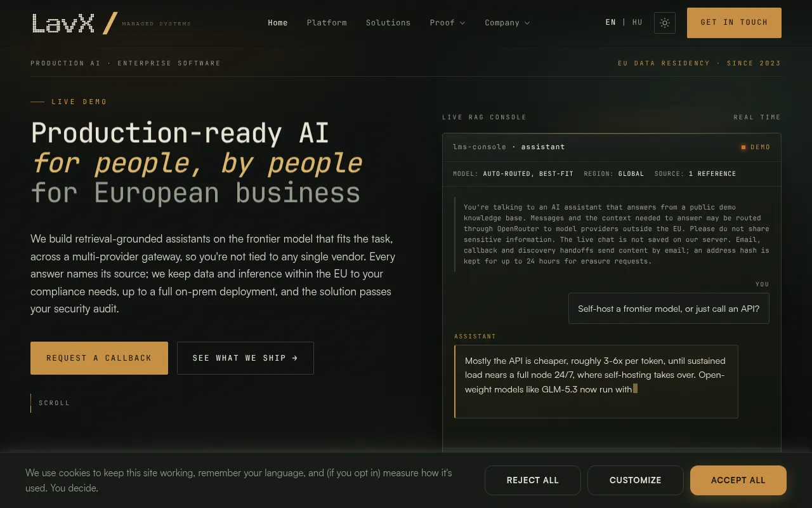Click the assistant reply bubble
Viewport: 812px width, 508px height.
point(596,382)
